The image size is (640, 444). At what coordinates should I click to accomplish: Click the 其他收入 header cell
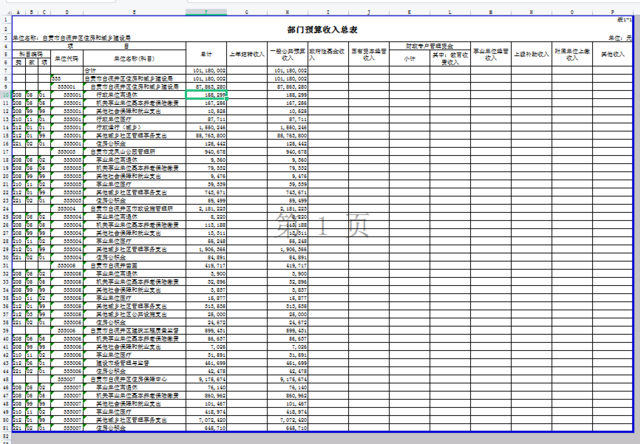click(612, 54)
